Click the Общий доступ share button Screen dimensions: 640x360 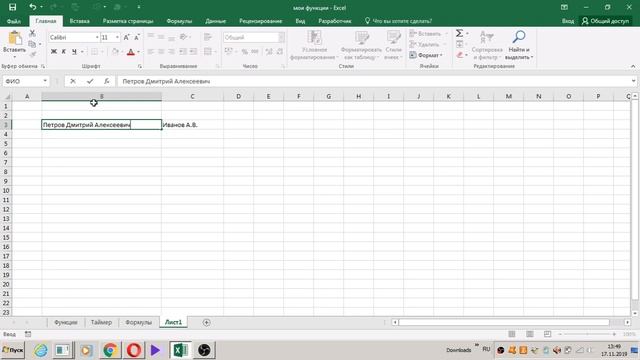605,21
